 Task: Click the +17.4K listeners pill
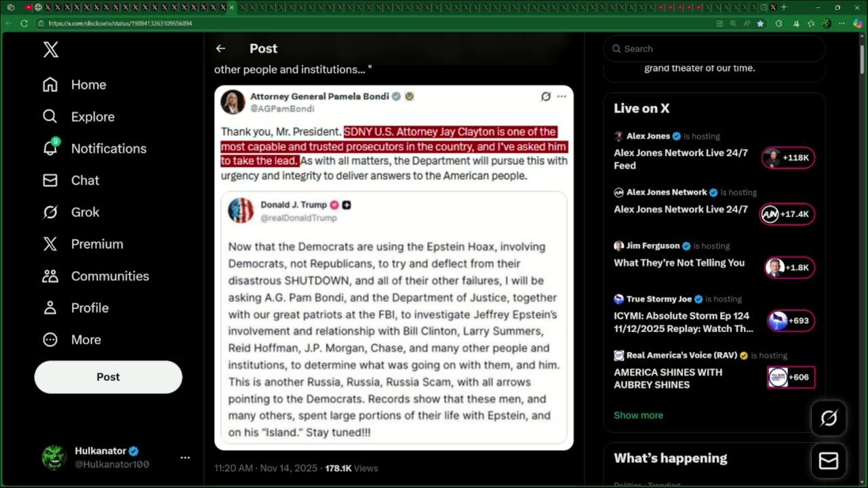(x=787, y=214)
